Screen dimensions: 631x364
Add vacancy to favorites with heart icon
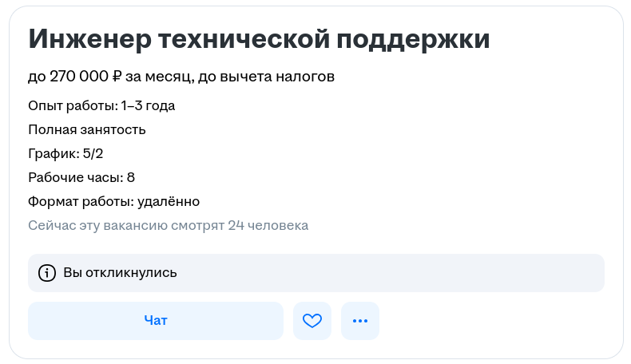[x=312, y=321]
